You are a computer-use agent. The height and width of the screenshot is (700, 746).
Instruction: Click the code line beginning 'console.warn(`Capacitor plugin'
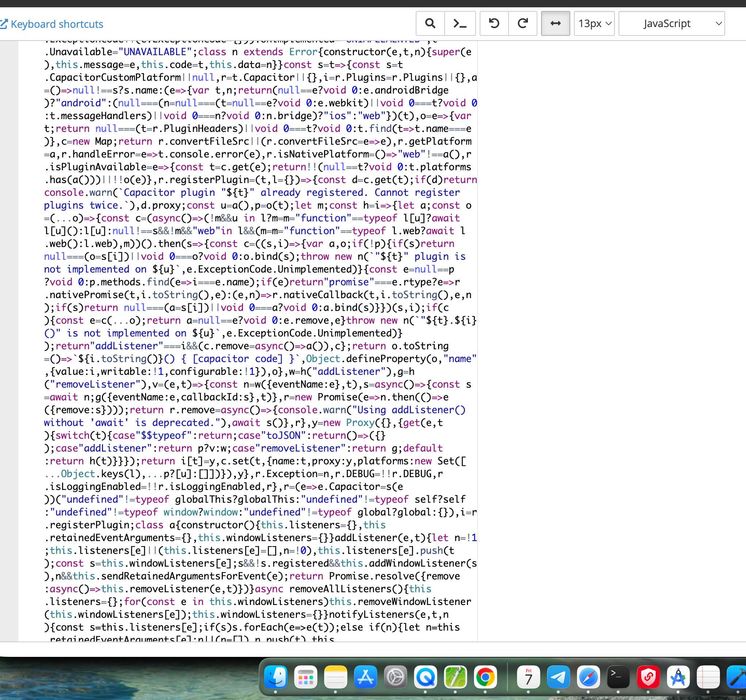click(x=252, y=192)
